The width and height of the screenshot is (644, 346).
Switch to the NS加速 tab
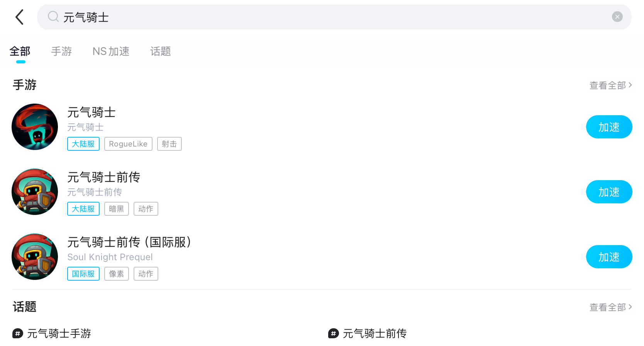[x=111, y=51]
